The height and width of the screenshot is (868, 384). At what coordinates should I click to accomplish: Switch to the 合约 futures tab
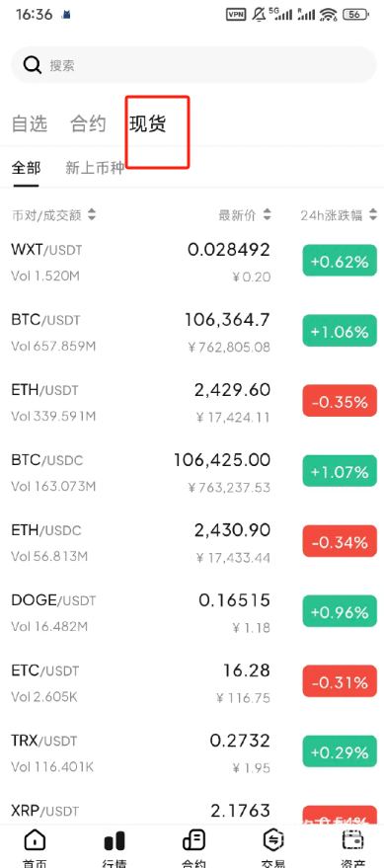click(88, 124)
